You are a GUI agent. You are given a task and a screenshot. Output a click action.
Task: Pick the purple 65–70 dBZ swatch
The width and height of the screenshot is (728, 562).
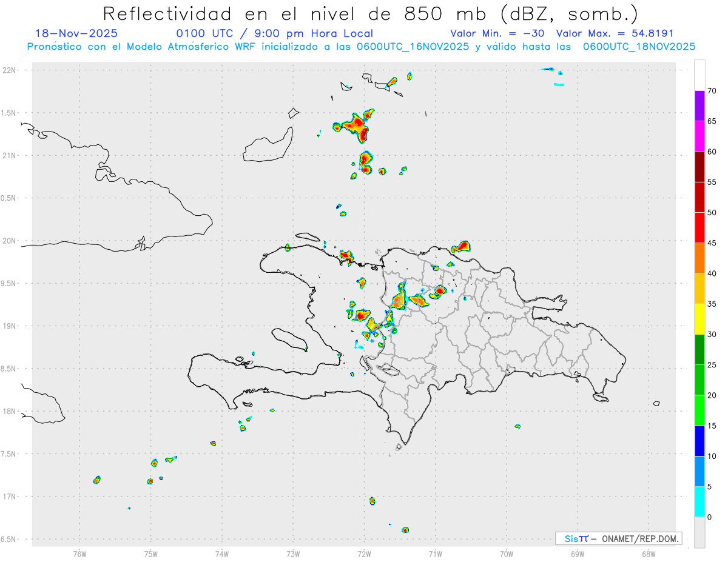point(699,106)
